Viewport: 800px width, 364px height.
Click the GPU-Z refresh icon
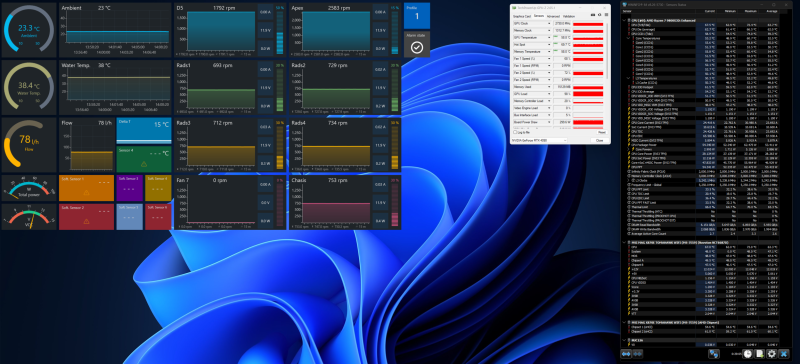pos(599,15)
